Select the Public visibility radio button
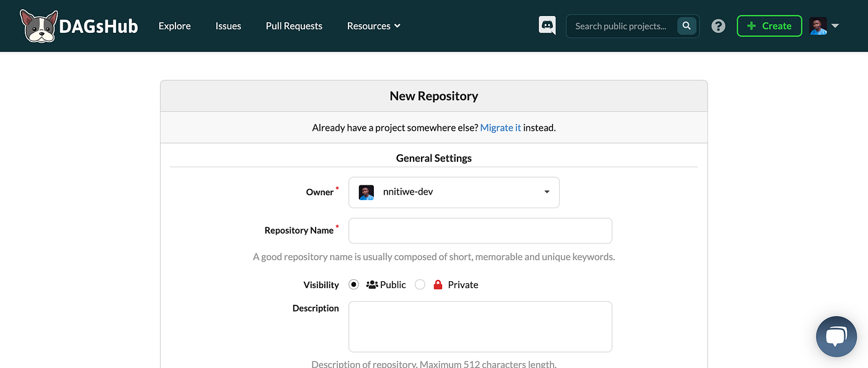This screenshot has width=868, height=368. click(353, 284)
